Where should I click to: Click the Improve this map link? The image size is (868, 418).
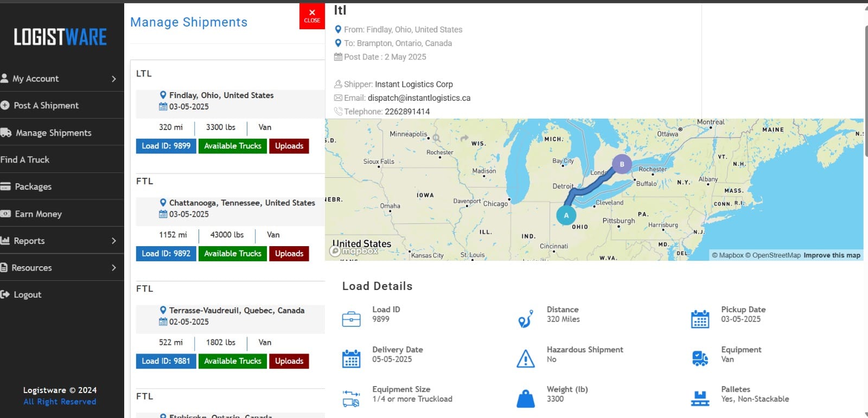[832, 255]
